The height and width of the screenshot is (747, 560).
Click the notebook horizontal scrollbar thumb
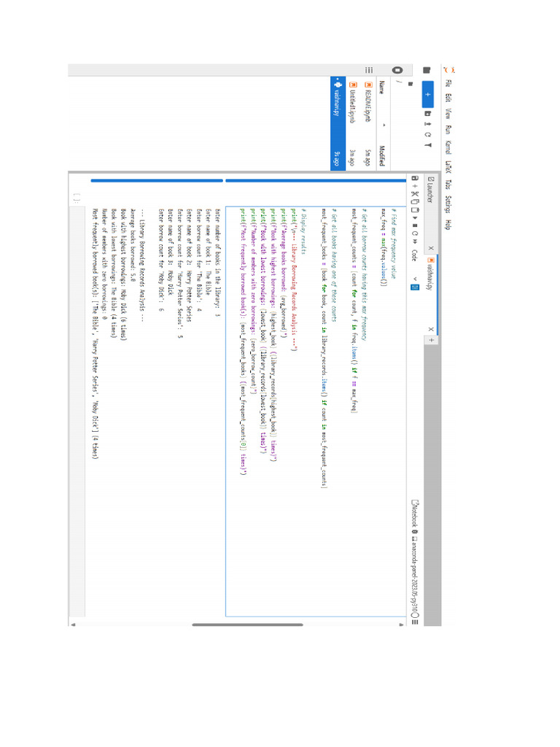[248, 624]
